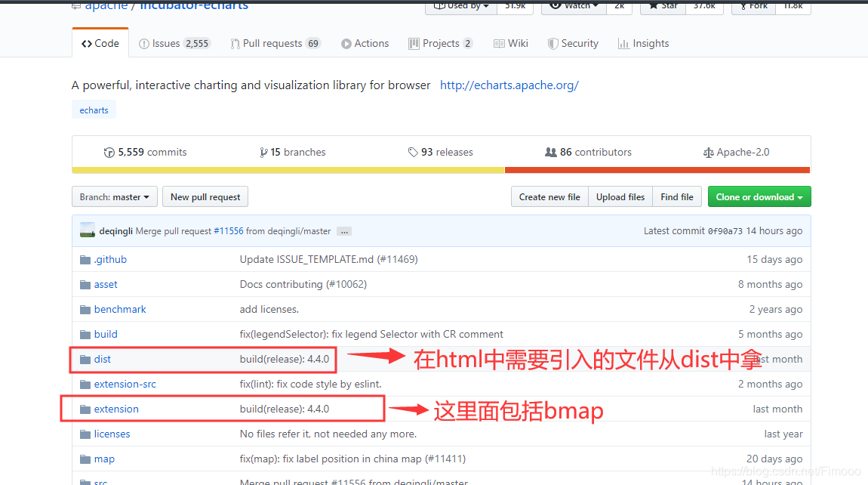The image size is (868, 485).
Task: Click the extension folder icon
Action: click(x=85, y=409)
